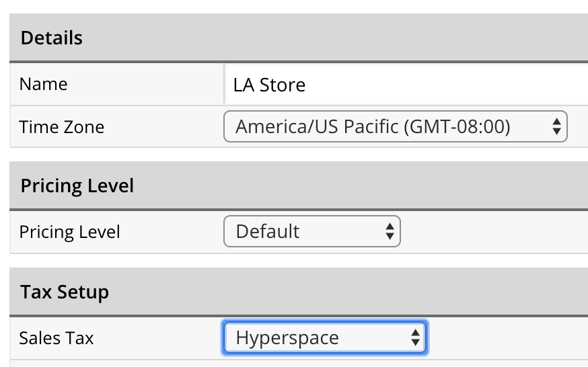Click the Sales Tax field label
The image size is (588, 367).
[57, 337]
